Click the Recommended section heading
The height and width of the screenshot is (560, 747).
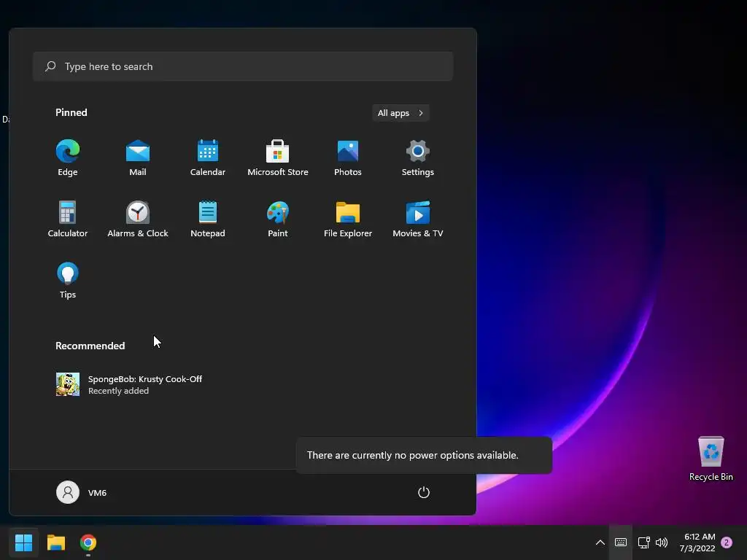pyautogui.click(x=90, y=346)
